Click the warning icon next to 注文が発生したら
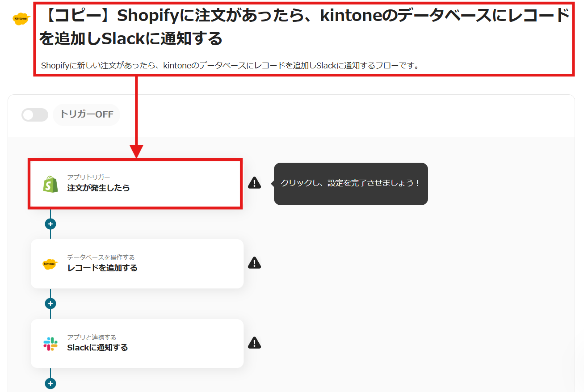This screenshot has width=584, height=392. 254,183
